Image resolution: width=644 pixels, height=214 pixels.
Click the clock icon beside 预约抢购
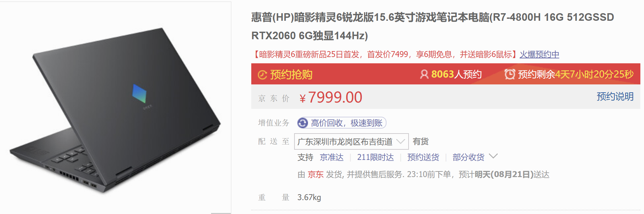click(x=262, y=75)
